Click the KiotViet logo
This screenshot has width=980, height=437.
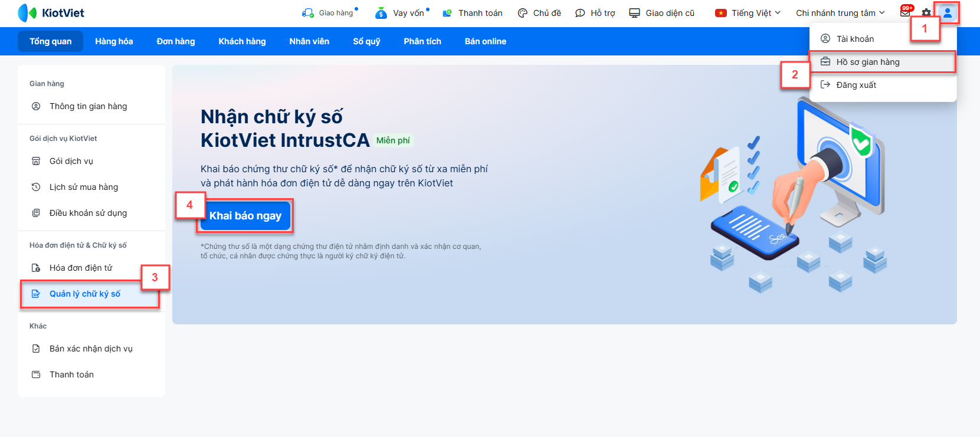[51, 13]
